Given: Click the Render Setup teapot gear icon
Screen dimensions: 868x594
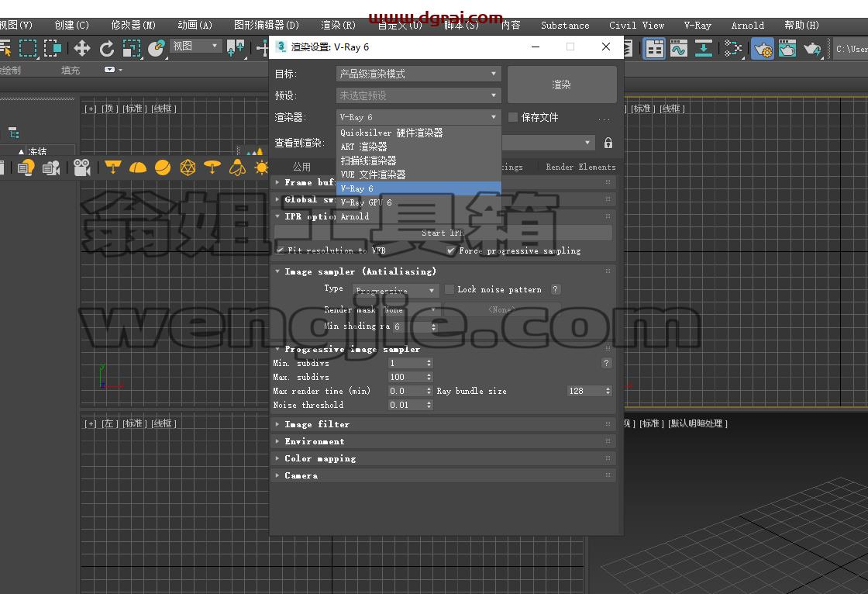Looking at the screenshot, I should pos(763,49).
